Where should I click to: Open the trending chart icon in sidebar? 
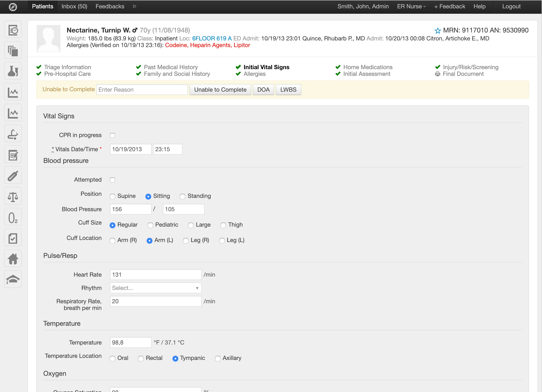(x=13, y=92)
